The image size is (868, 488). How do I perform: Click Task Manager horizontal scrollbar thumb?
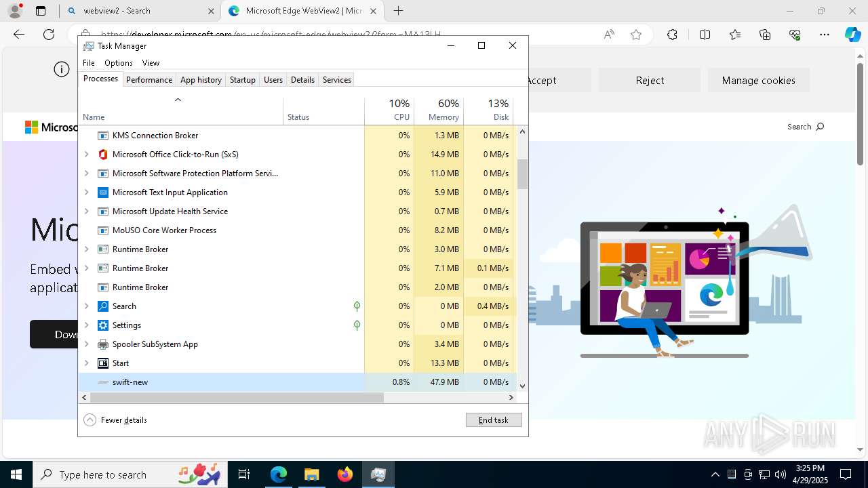point(237,399)
